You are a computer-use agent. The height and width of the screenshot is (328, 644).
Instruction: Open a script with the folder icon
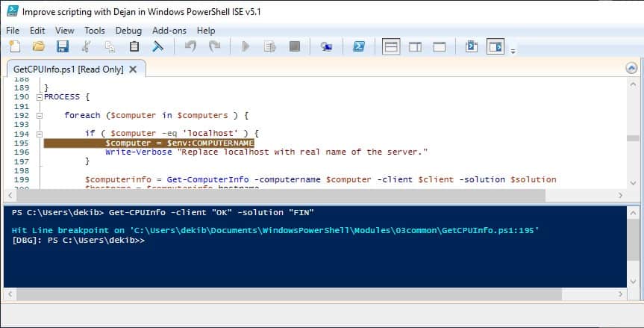39,46
